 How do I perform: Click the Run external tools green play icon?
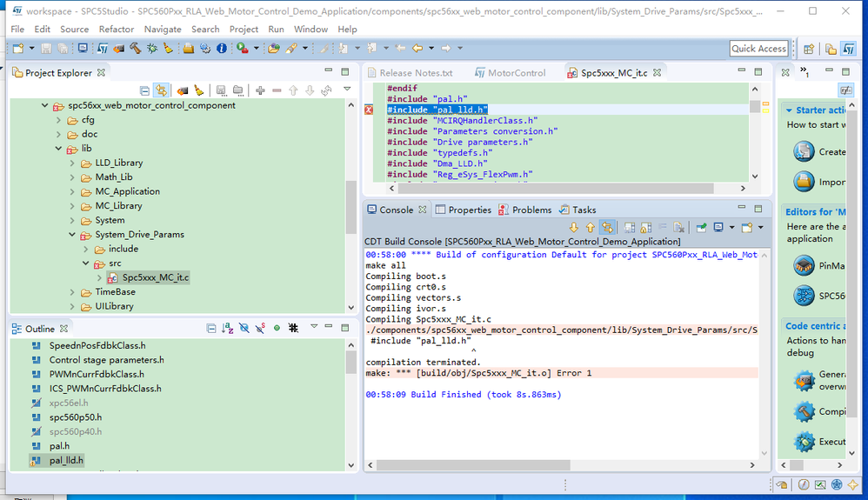point(242,49)
